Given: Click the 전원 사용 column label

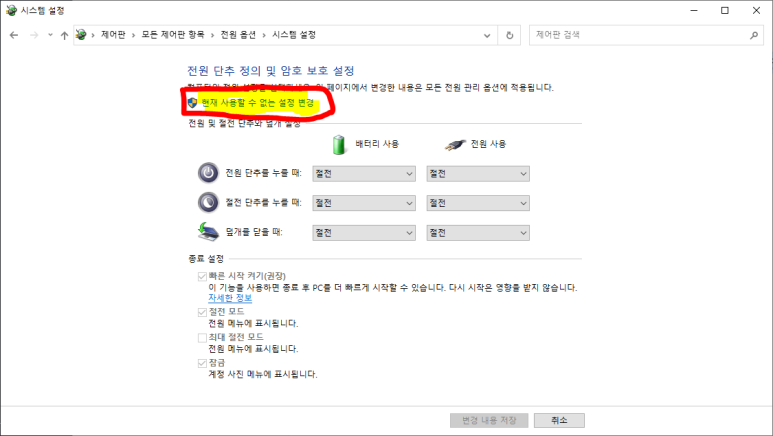Looking at the screenshot, I should pos(488,144).
